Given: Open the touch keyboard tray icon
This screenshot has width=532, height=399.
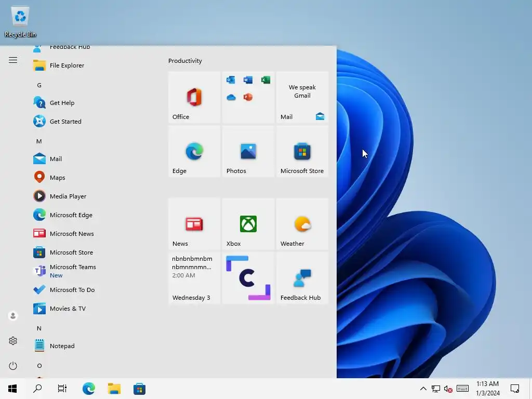Looking at the screenshot, I should [462, 389].
